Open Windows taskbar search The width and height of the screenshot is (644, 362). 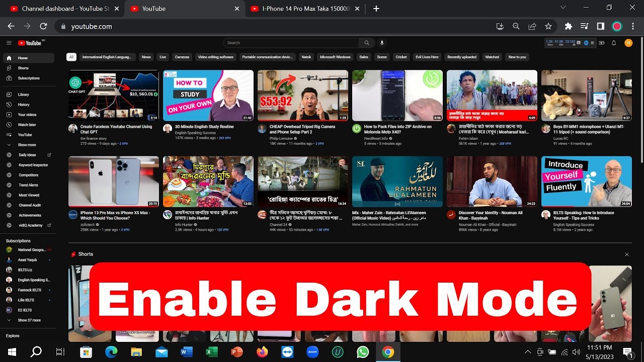click(x=36, y=352)
